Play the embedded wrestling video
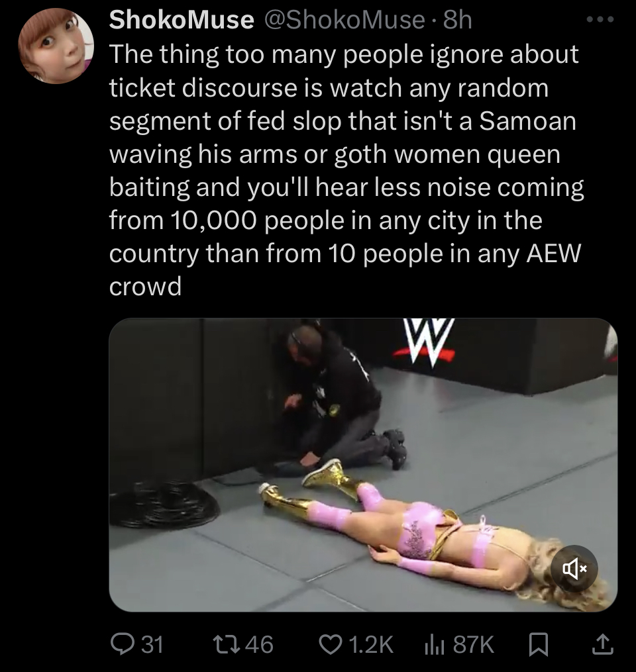Viewport: 636px width, 672px height. coord(363,465)
